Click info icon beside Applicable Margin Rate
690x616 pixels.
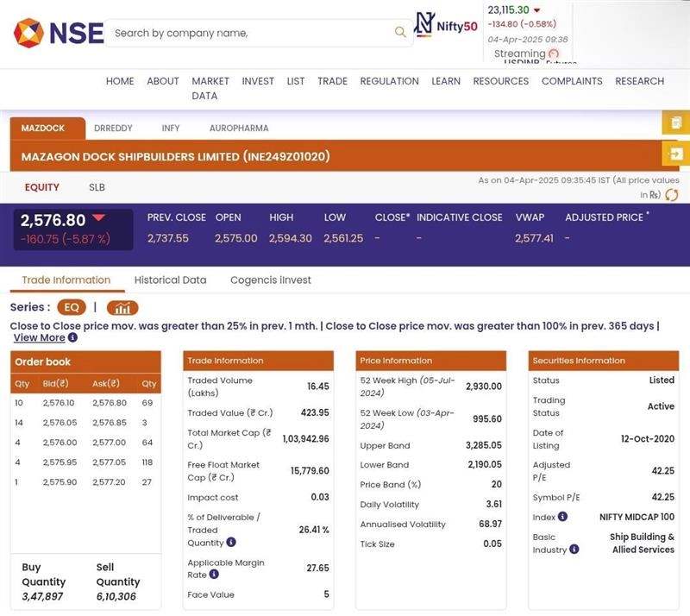(214, 575)
